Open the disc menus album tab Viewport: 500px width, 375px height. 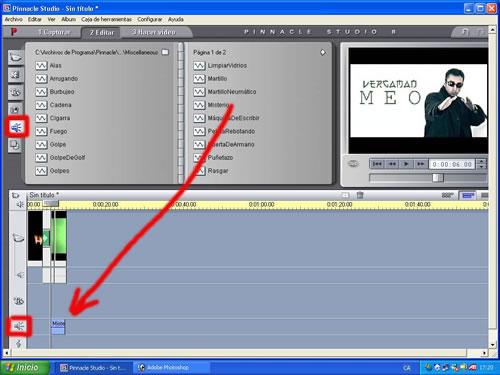(x=16, y=144)
